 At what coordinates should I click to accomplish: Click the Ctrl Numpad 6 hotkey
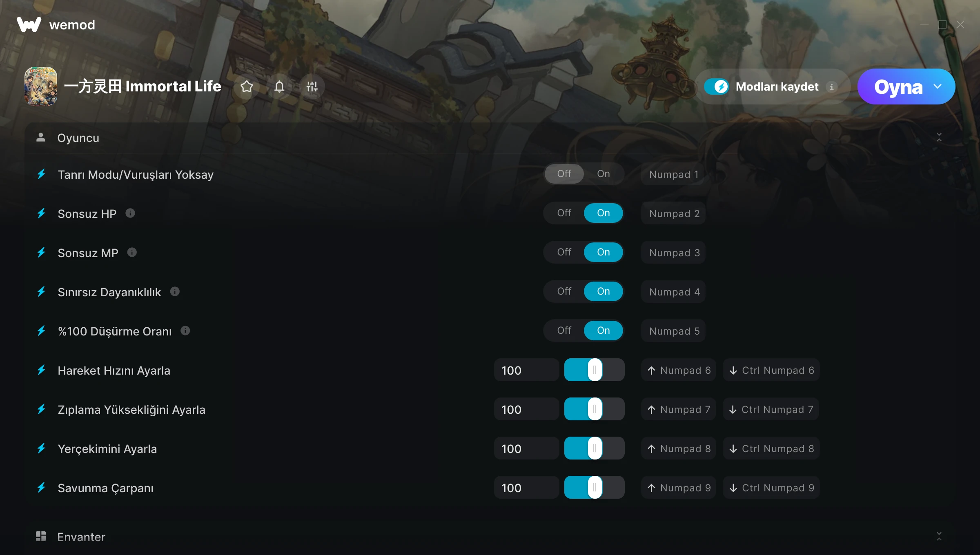[771, 370]
